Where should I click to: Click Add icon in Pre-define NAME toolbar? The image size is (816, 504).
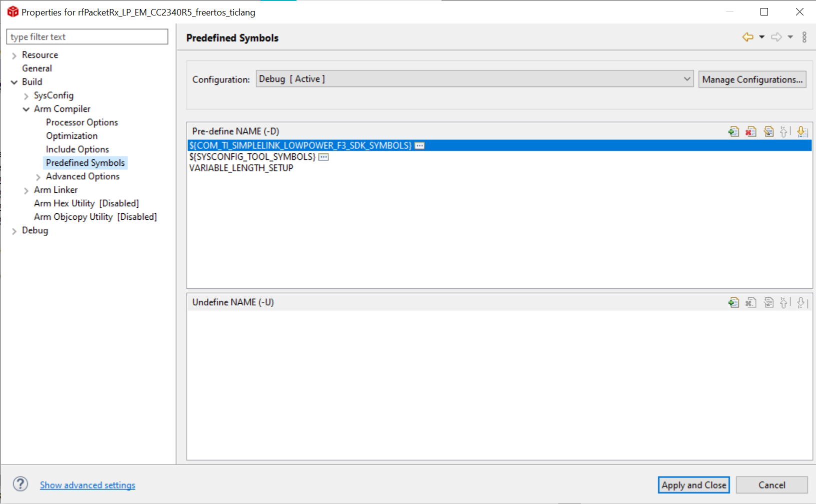click(x=733, y=131)
